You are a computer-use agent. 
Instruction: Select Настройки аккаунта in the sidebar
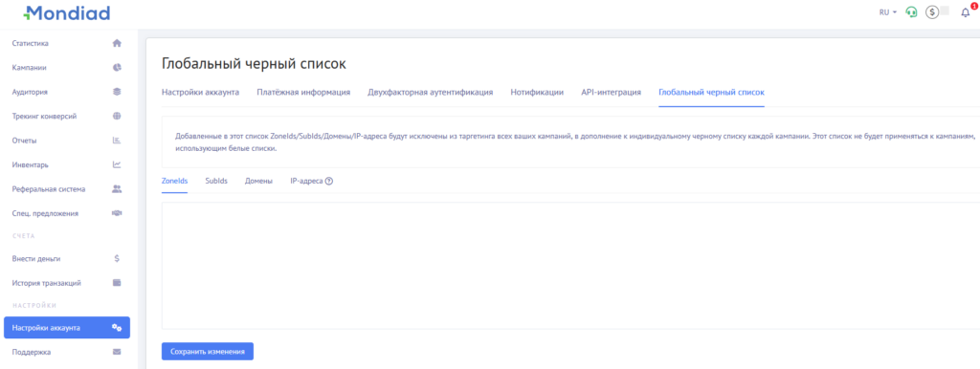pos(68,328)
